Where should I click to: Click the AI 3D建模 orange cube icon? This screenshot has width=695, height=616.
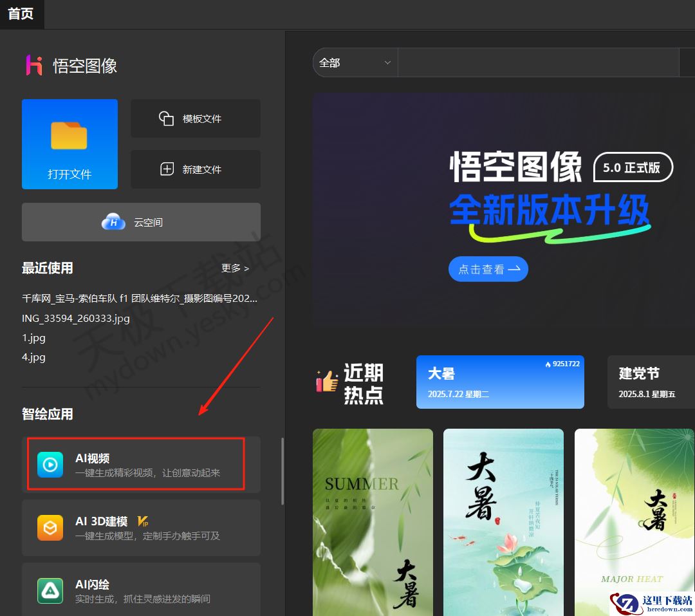[50, 528]
